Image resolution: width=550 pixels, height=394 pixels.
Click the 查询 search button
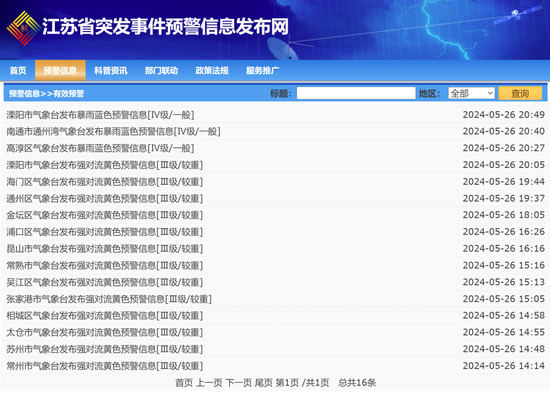pos(520,93)
